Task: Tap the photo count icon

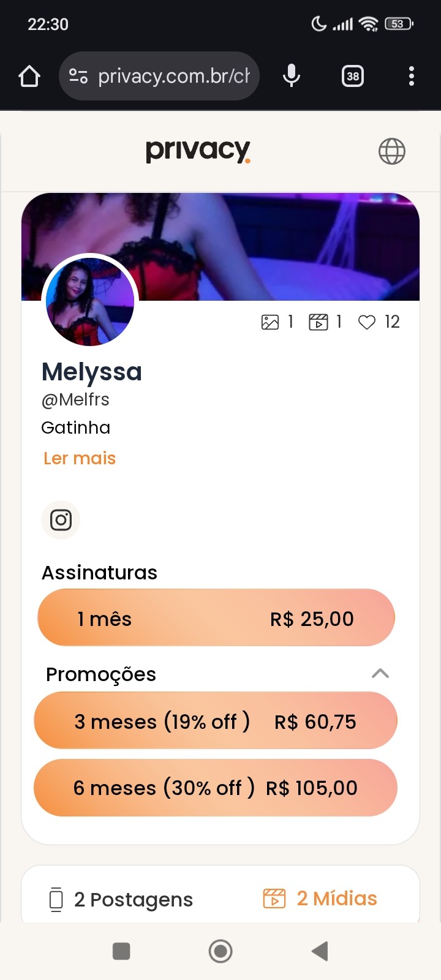Action: (270, 322)
